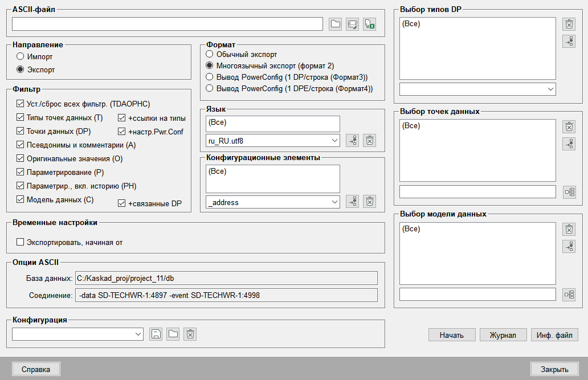Image resolution: width=588 pixels, height=380 pixels.
Task: Uncheck Типы точек данных (T)
Action: pos(21,117)
